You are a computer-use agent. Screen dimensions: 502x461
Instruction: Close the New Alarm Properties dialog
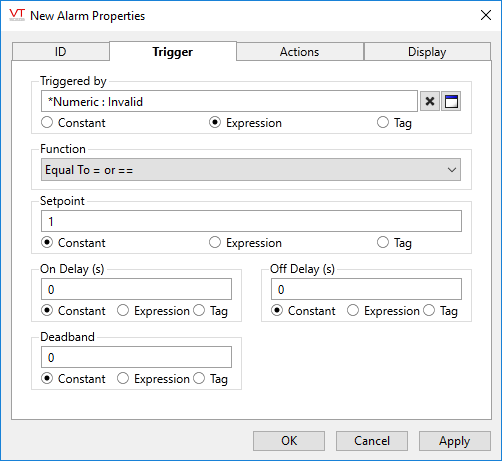(486, 15)
